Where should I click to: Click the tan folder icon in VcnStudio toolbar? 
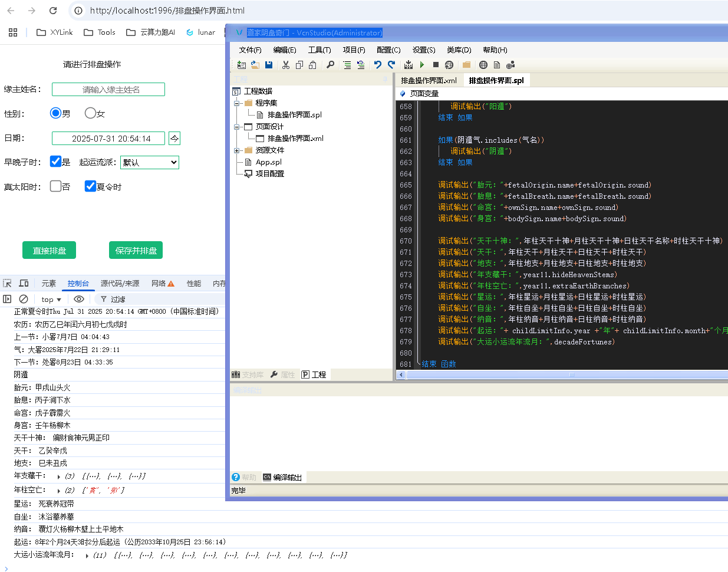click(x=466, y=65)
